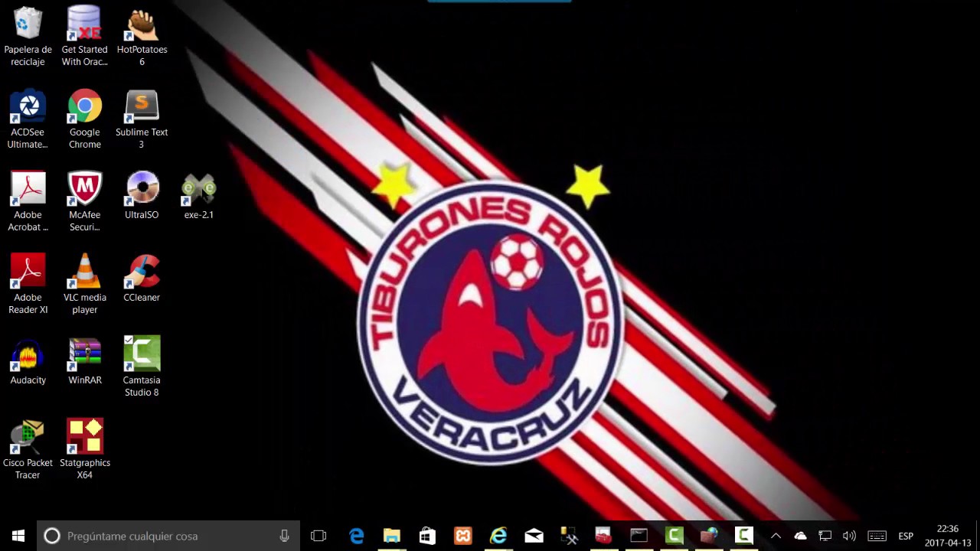The height and width of the screenshot is (551, 980).
Task: Switch to command prompt window on taskbar
Action: pyautogui.click(x=639, y=536)
